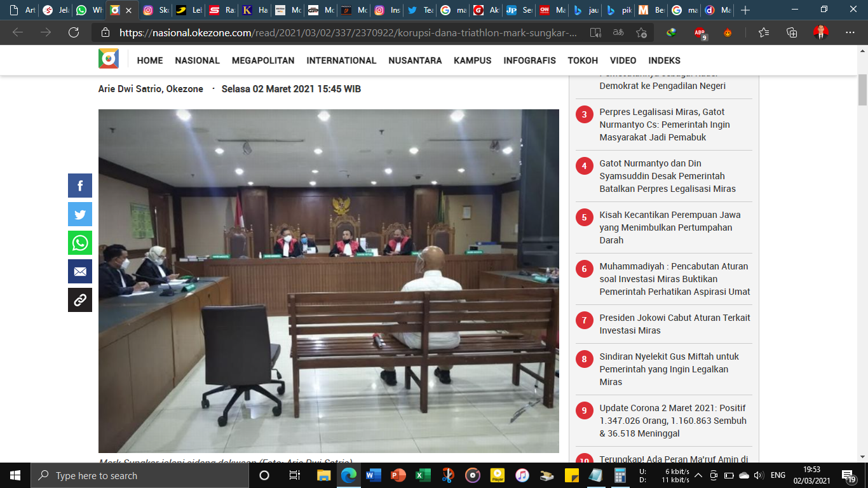This screenshot has height=488, width=868.
Task: Open 'Update Corona 2 Maret 2021' article
Action: click(673, 421)
